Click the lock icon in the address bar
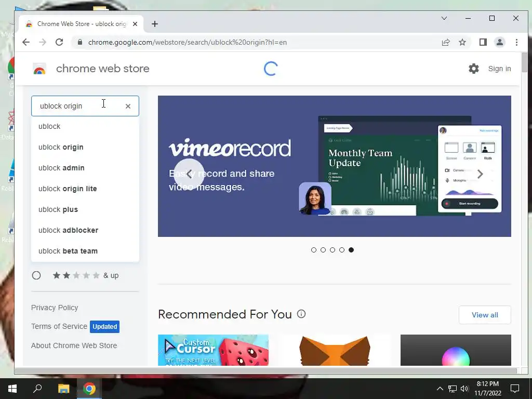 79,42
